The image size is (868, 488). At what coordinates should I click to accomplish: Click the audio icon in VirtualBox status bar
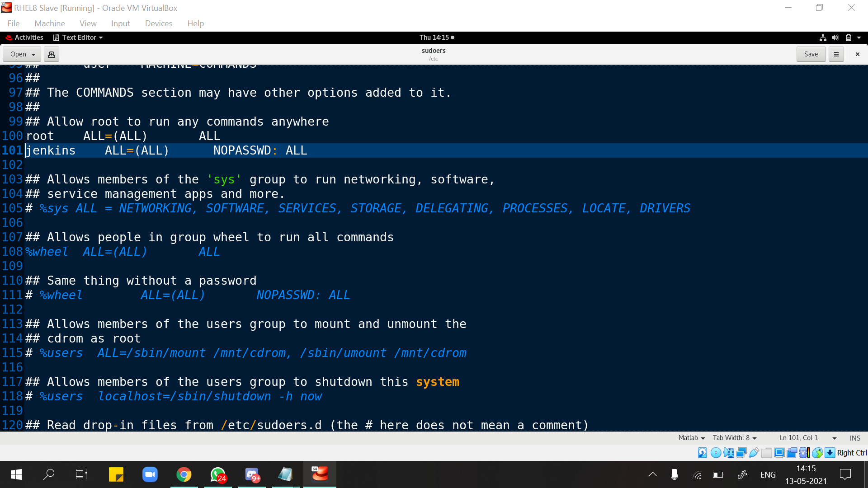[x=729, y=453]
